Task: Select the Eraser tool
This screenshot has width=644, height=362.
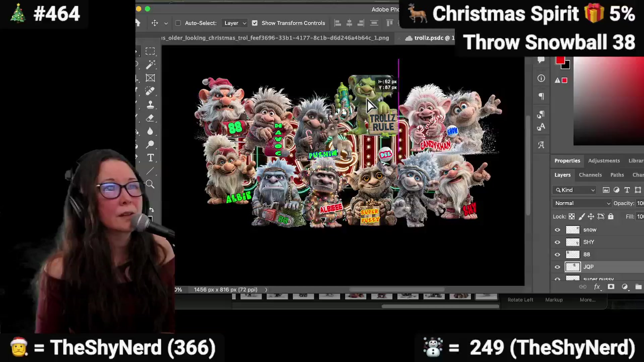Action: (150, 118)
